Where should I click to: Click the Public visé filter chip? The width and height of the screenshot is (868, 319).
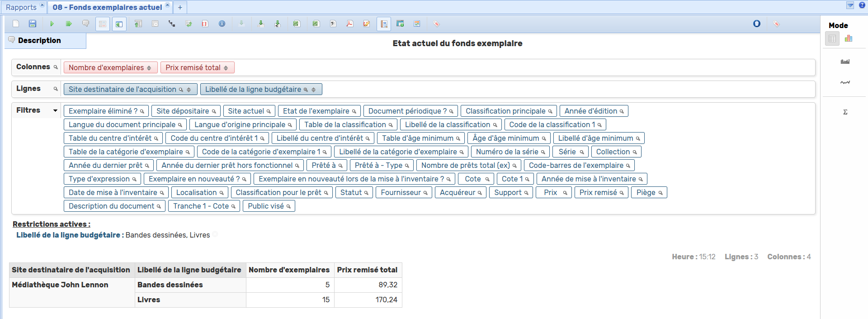(269, 206)
